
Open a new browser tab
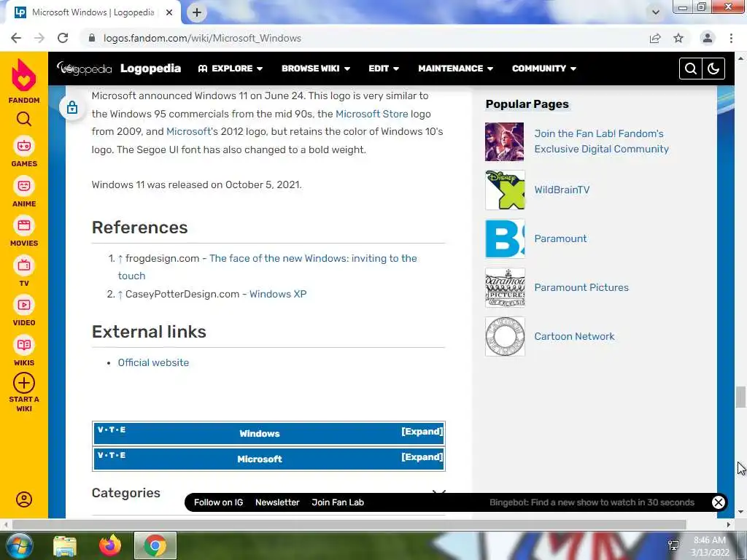coord(197,12)
